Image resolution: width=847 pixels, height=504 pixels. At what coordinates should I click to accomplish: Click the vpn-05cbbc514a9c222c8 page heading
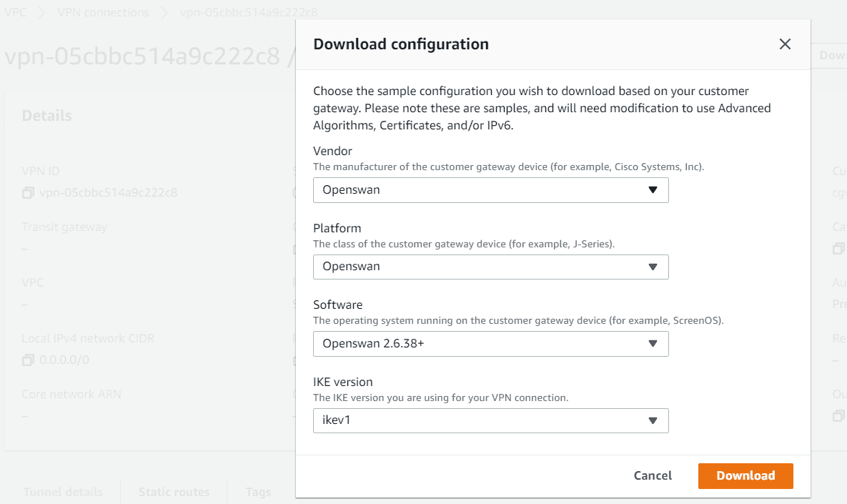pos(143,56)
